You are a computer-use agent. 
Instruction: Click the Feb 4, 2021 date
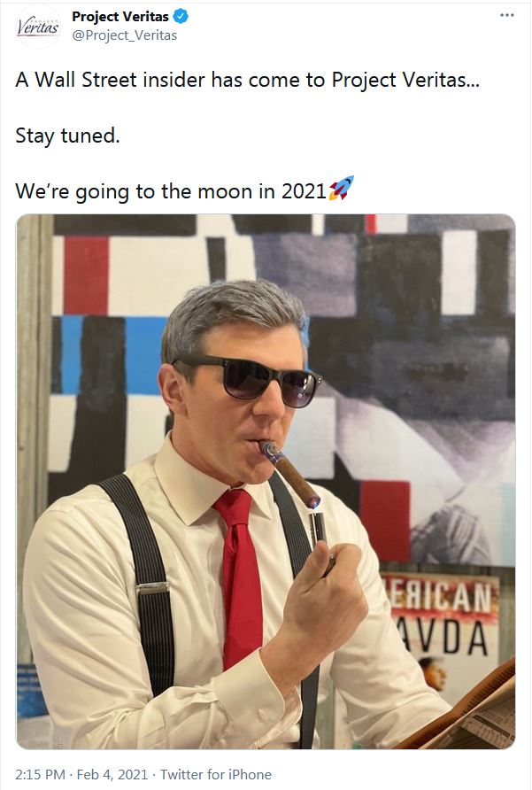pos(112,774)
